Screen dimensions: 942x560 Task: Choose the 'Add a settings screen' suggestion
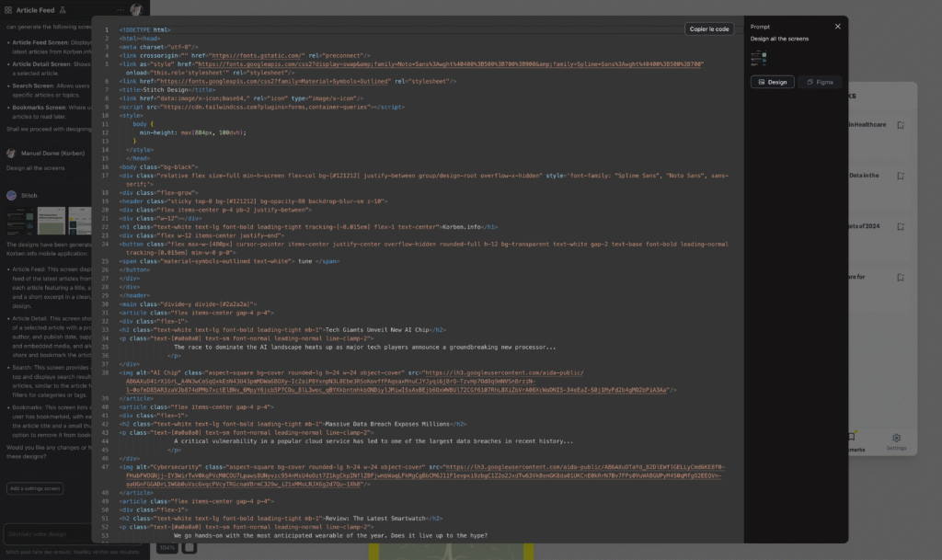(35, 488)
